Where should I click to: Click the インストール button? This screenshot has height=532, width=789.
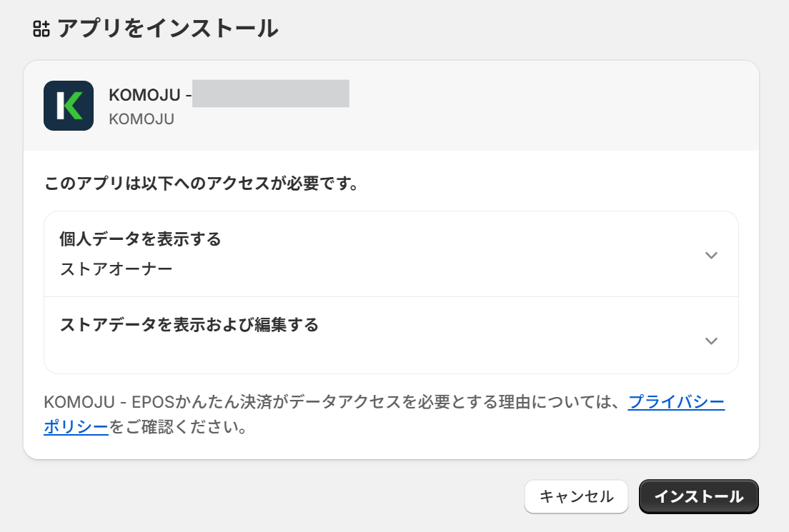click(698, 496)
